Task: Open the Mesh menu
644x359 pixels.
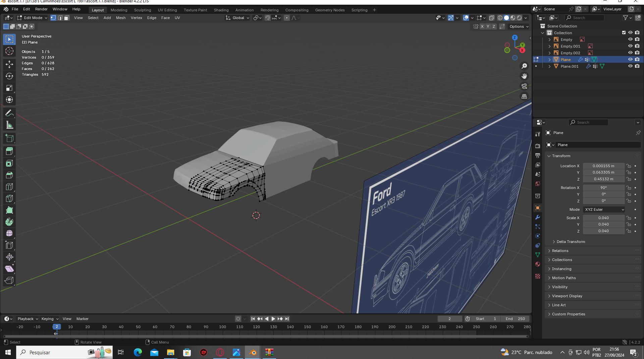Action: click(121, 18)
